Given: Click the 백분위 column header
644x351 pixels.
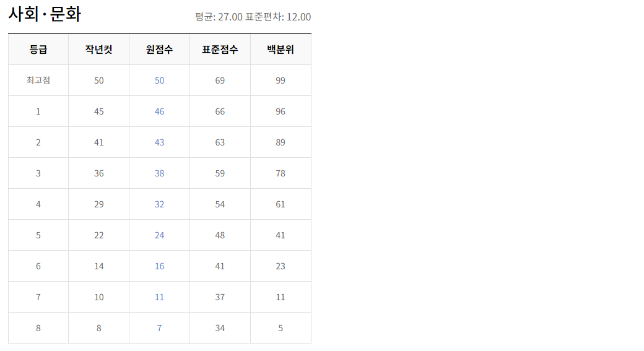Looking at the screenshot, I should 281,50.
